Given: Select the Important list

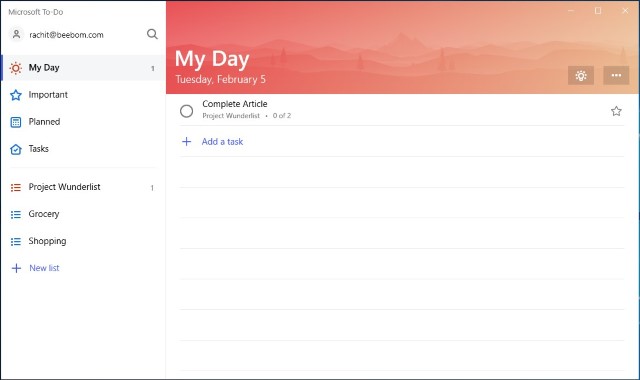Looking at the screenshot, I should [83, 95].
